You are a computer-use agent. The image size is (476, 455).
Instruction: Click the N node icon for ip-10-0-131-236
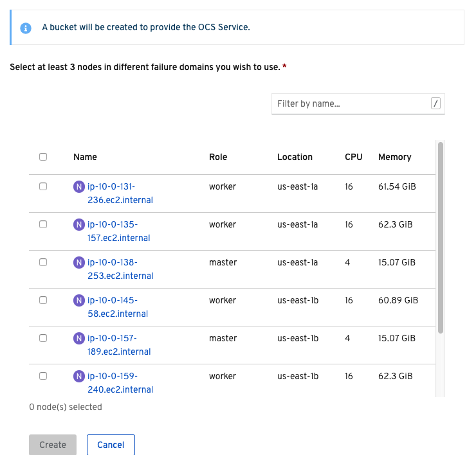pos(79,187)
